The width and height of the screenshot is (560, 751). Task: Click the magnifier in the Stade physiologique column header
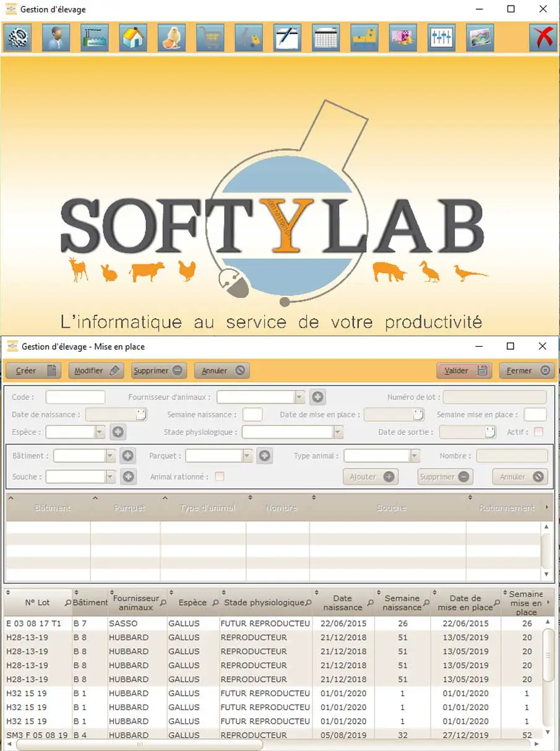(308, 603)
